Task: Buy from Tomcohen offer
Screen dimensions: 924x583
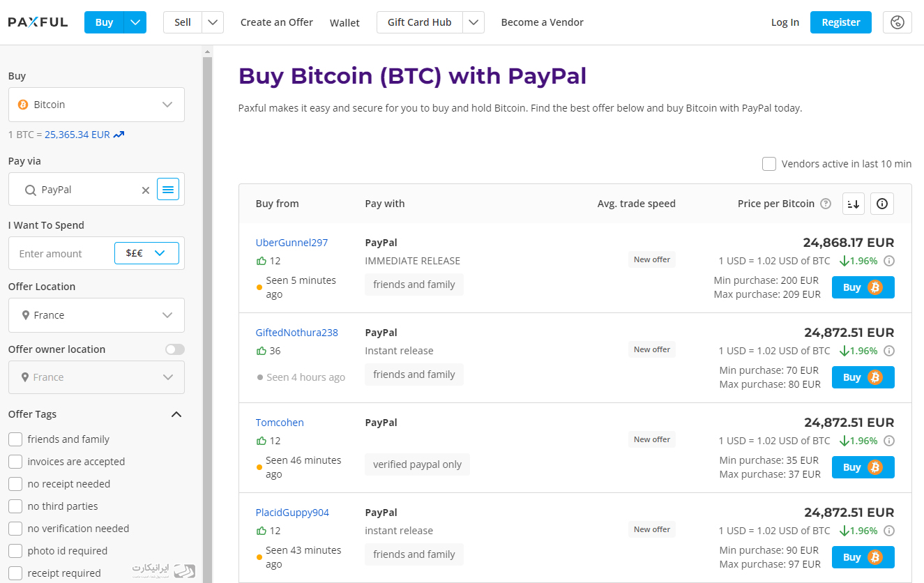Action: 863,467
